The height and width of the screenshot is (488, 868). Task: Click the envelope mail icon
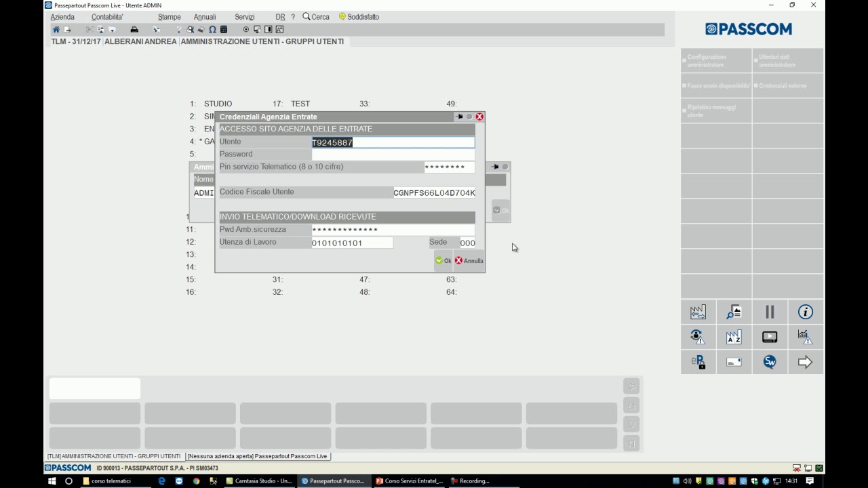734,362
